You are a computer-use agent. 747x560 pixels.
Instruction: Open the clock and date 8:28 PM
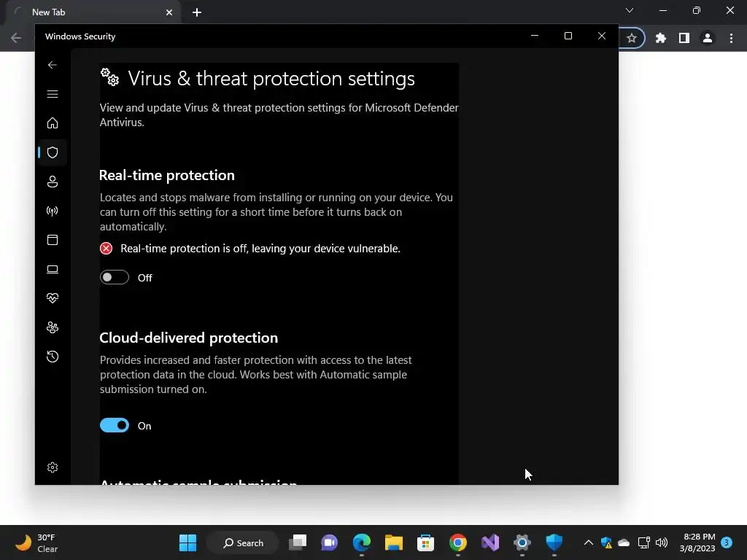[x=697, y=542]
